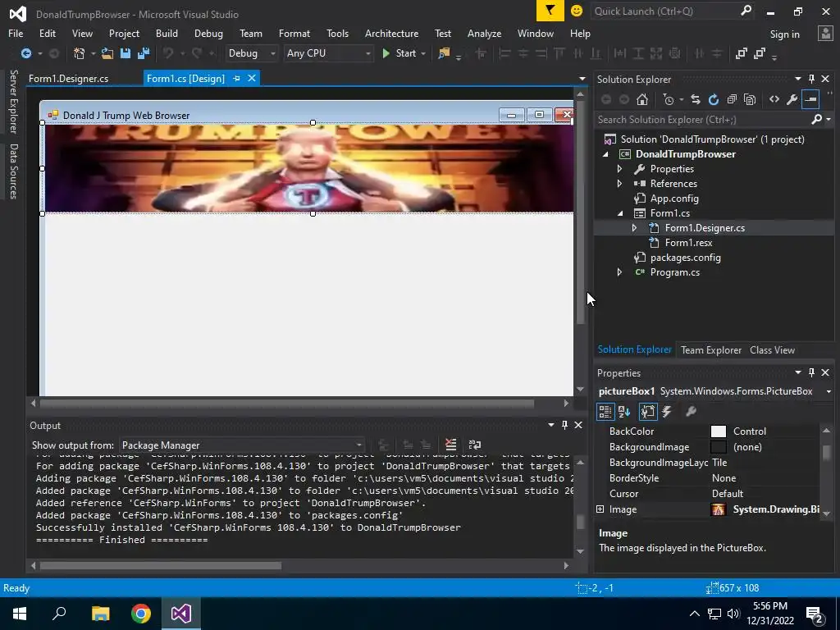Click the Open File folder icon

tap(107, 53)
